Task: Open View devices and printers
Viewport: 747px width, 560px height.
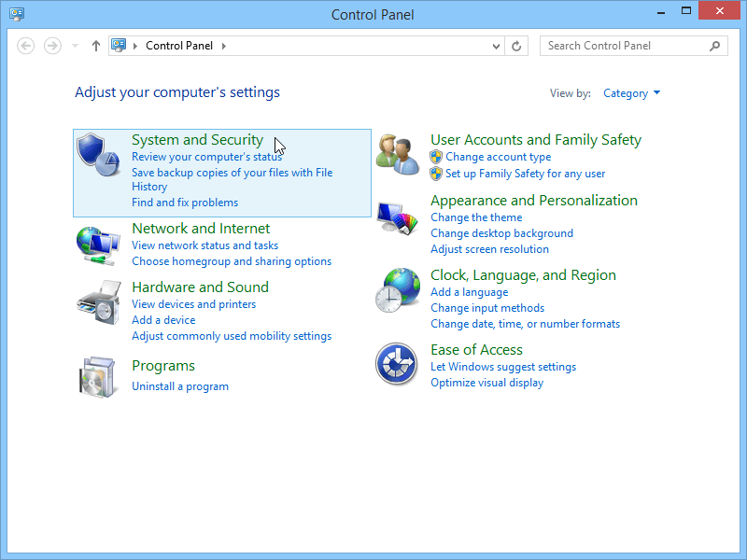Action: [193, 304]
